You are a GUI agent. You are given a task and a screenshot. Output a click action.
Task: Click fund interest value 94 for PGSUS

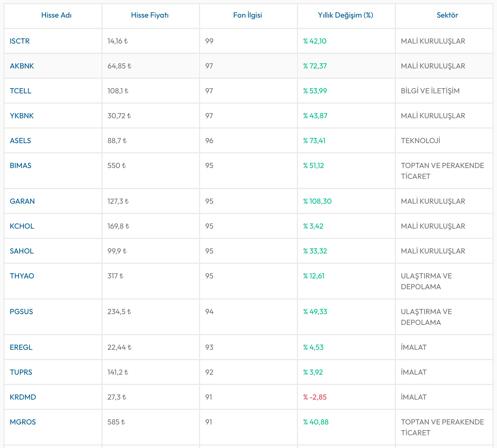pyautogui.click(x=209, y=312)
